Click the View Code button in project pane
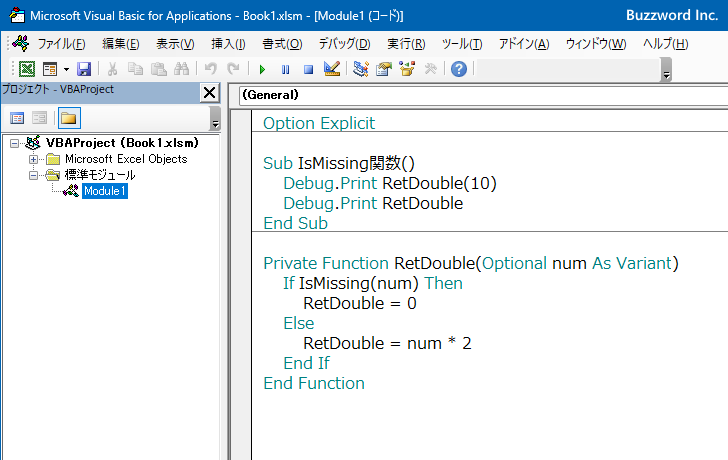 [17, 118]
